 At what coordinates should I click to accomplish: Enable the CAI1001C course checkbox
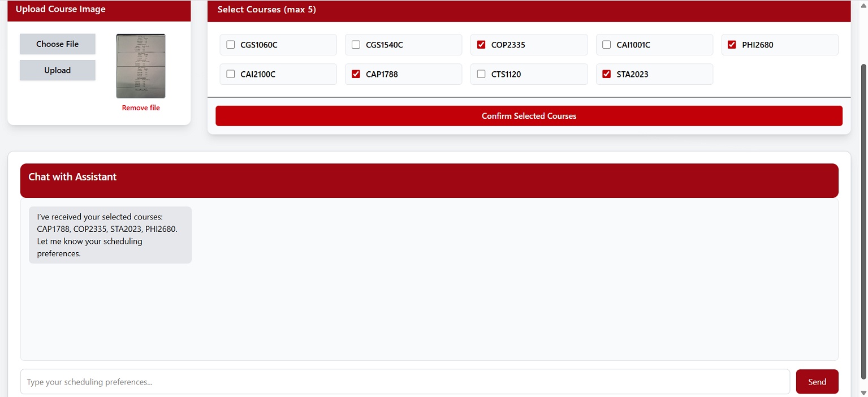pyautogui.click(x=607, y=45)
